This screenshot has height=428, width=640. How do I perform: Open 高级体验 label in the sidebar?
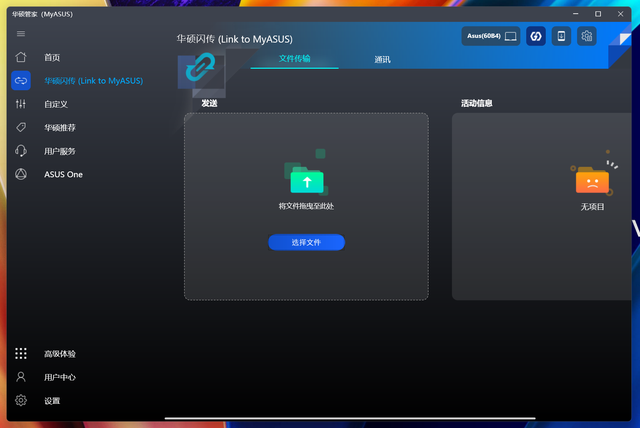pos(60,354)
